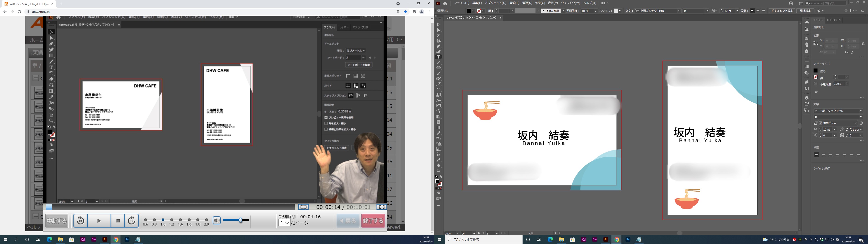Open the Layers panel icon in dock
This screenshot has height=244, width=868.
pos(806,98)
